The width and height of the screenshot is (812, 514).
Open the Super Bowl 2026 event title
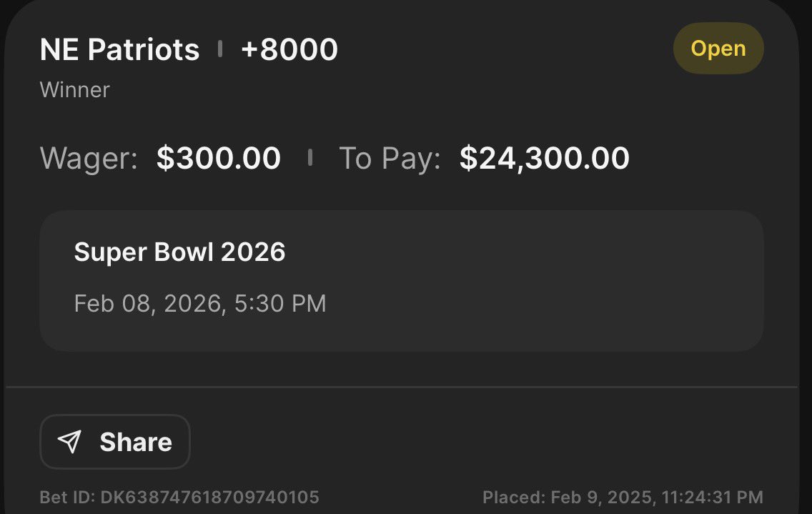coord(179,252)
